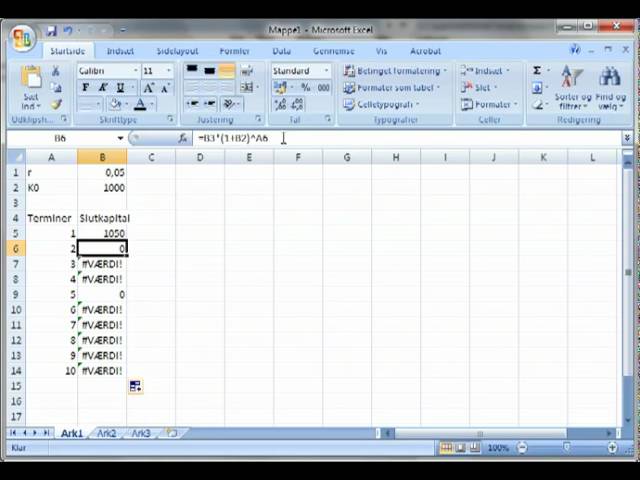The height and width of the screenshot is (480, 640).
Task: Switch to Page Layout view
Action: coord(460,448)
